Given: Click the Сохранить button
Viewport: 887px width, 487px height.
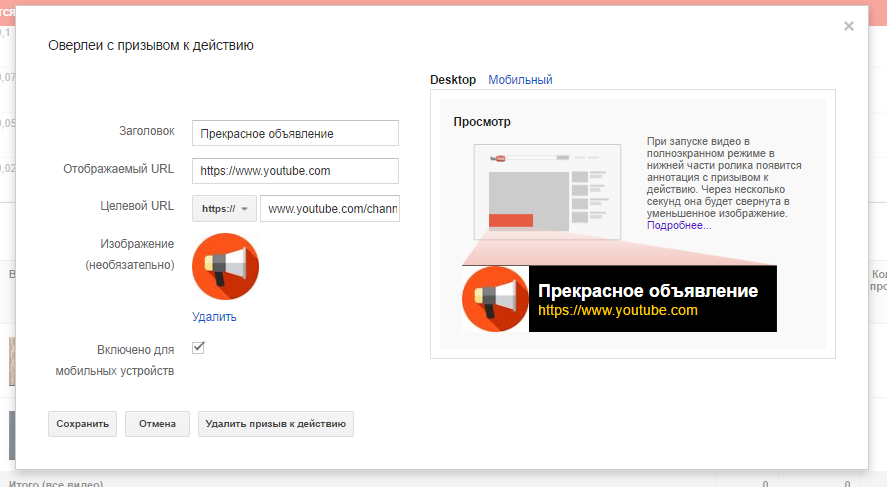Looking at the screenshot, I should coord(83,424).
